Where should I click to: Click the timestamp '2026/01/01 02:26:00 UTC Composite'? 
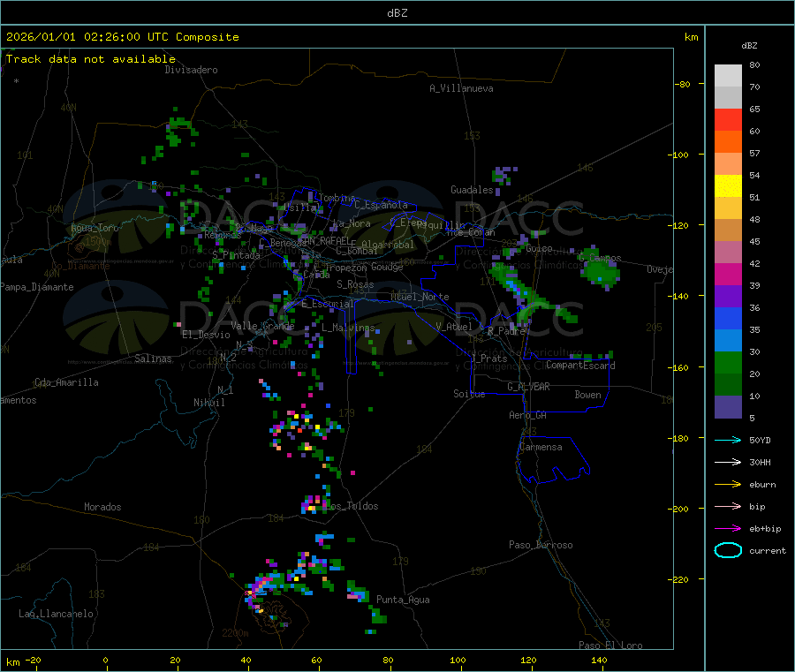[122, 37]
